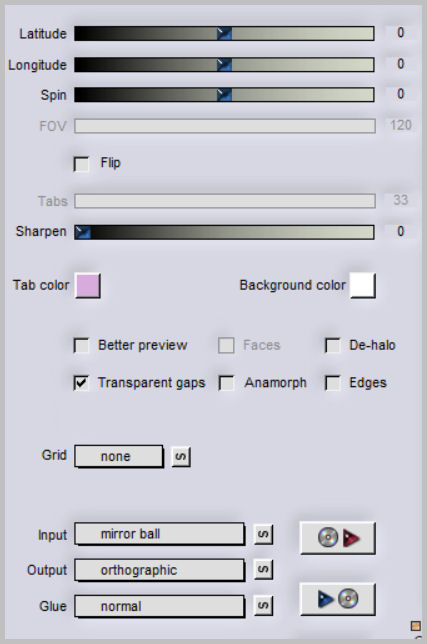Click the Latitude slider handle
427x644 pixels.
pos(224,33)
